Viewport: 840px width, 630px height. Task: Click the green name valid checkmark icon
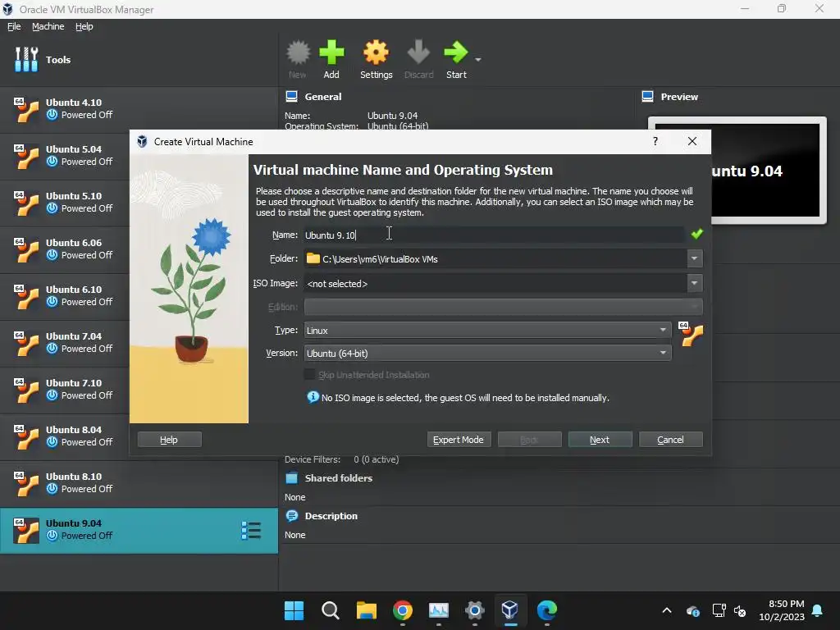(x=697, y=234)
